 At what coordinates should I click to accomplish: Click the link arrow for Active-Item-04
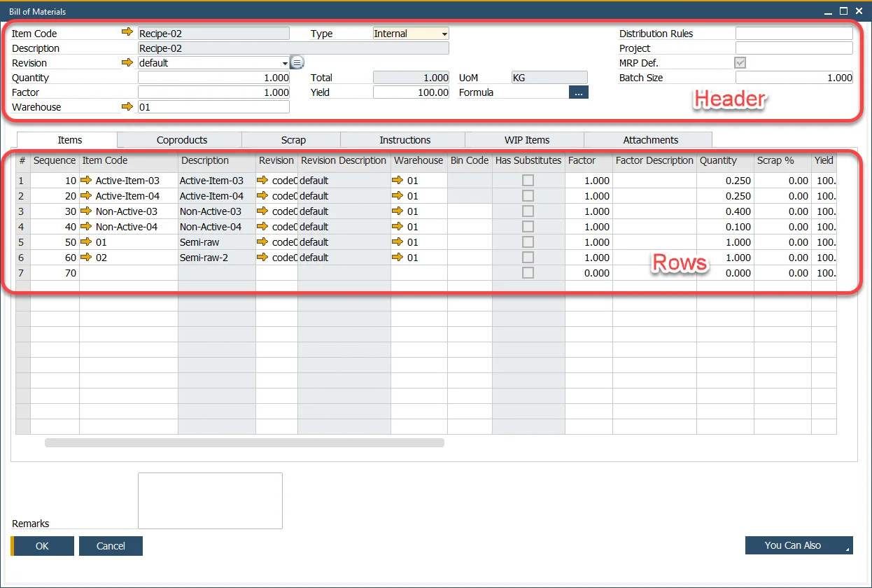click(x=87, y=195)
